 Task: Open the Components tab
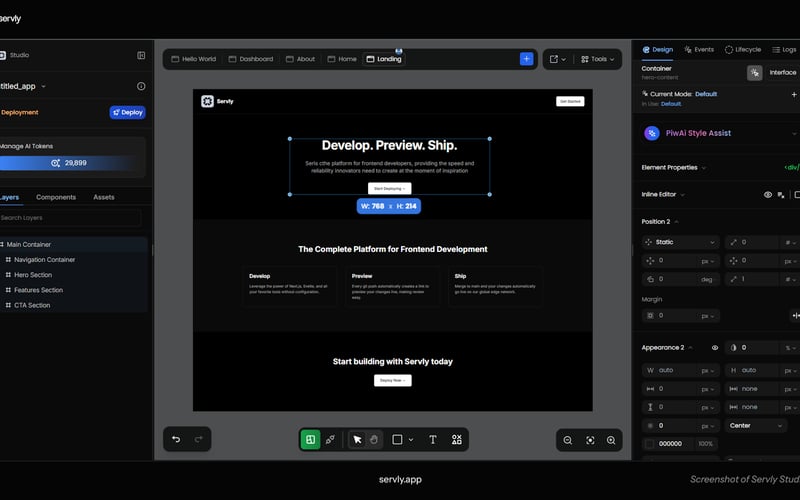point(56,197)
